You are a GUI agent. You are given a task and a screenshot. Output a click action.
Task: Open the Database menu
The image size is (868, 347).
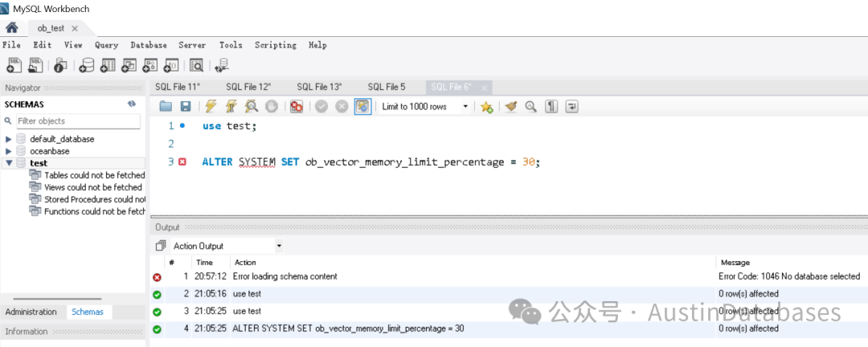(x=149, y=45)
